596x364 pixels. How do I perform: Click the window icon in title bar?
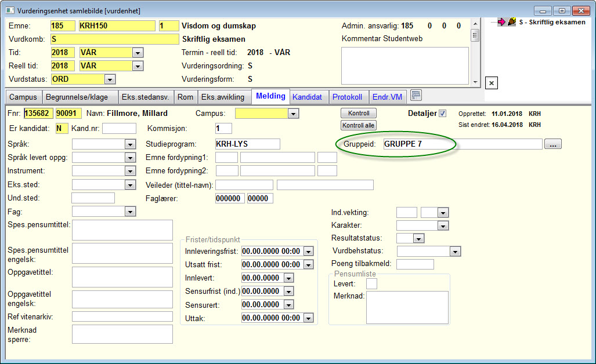pos(10,10)
